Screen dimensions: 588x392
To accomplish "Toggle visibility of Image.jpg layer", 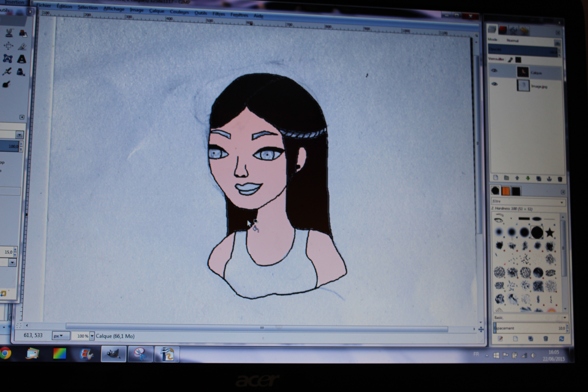I will coord(495,84).
